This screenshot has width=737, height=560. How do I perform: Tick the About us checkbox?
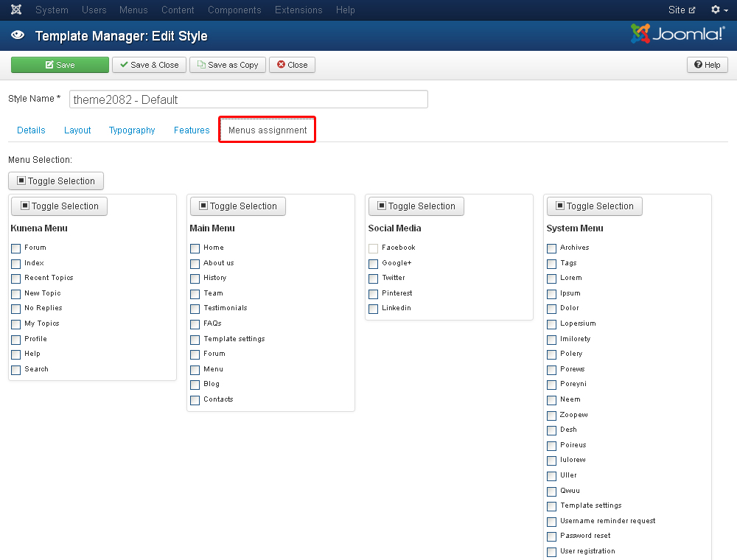(195, 264)
